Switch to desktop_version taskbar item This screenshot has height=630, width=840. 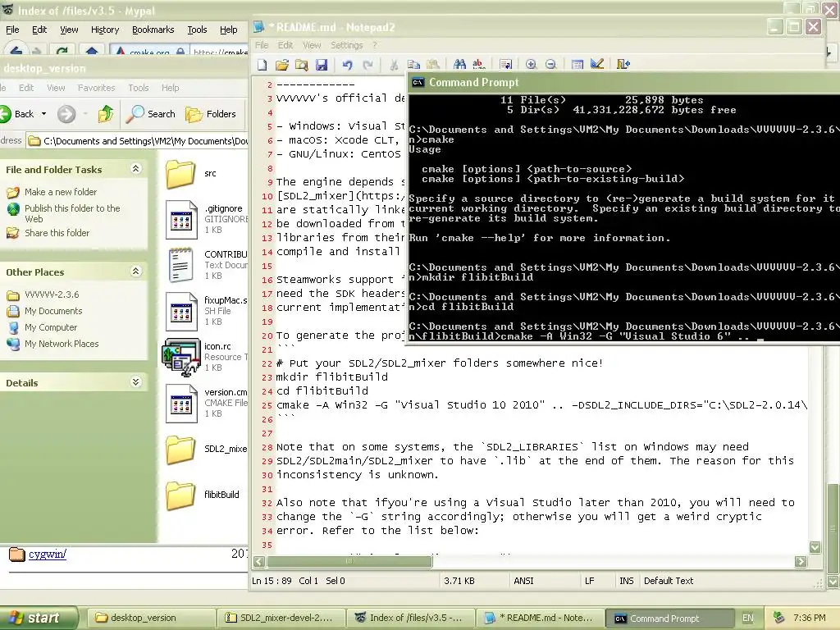[151, 618]
